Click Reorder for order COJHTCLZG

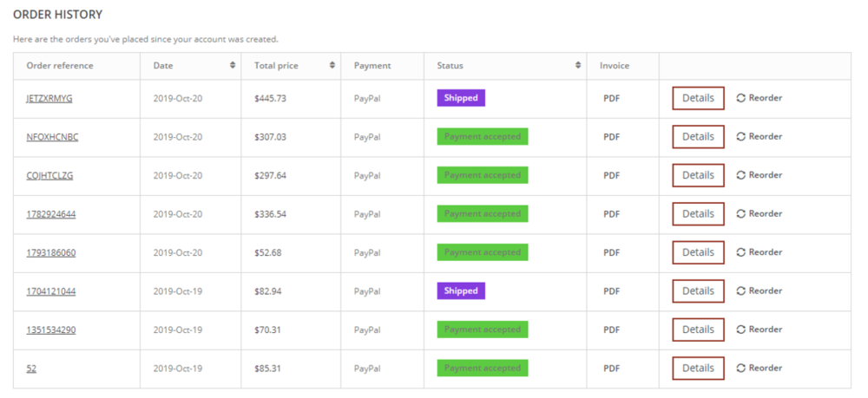point(759,175)
